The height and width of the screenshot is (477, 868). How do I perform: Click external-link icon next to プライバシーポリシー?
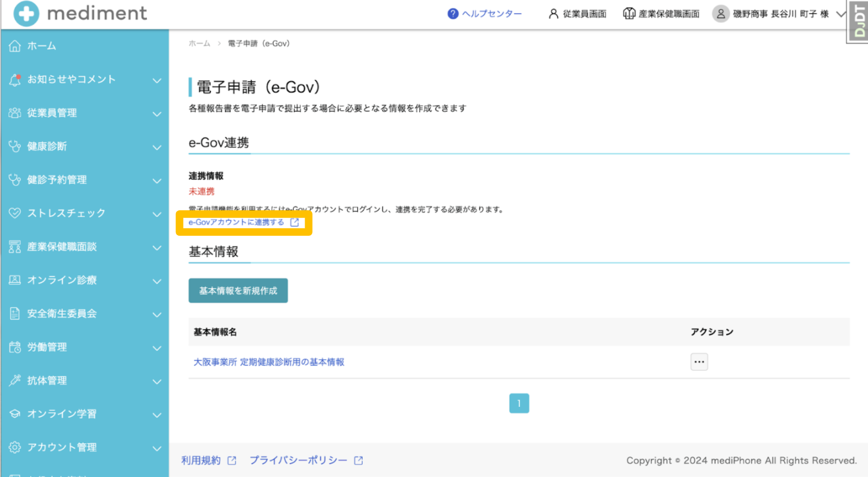point(359,460)
